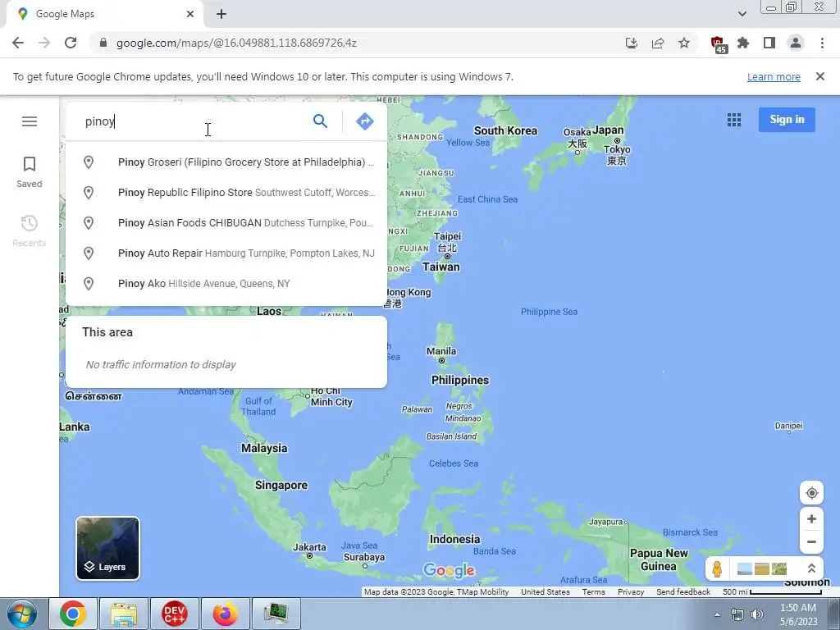Image resolution: width=840 pixels, height=630 pixels.
Task: Select the Pinoy Ako suggestion
Action: point(226,283)
